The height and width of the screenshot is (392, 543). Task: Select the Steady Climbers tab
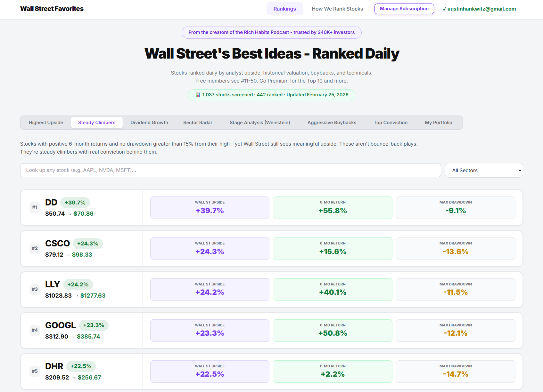pyautogui.click(x=97, y=123)
